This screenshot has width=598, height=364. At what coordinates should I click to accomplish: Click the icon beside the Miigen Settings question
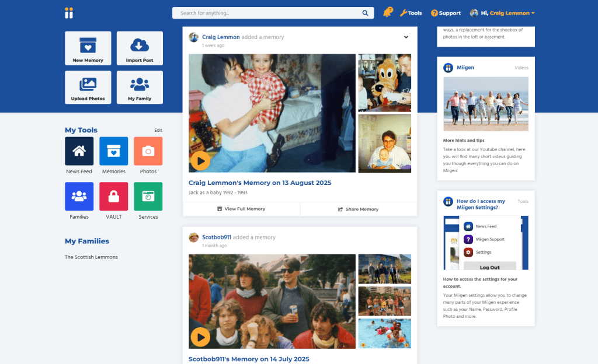pyautogui.click(x=448, y=201)
